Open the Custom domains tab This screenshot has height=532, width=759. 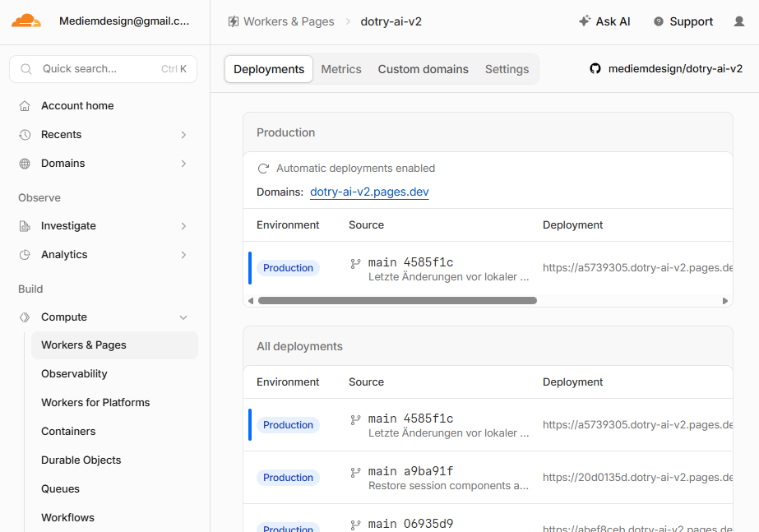(x=423, y=69)
